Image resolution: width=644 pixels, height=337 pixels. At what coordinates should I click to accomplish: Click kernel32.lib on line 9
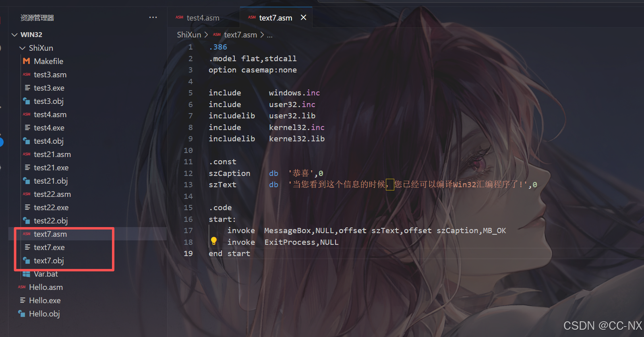[x=297, y=139]
